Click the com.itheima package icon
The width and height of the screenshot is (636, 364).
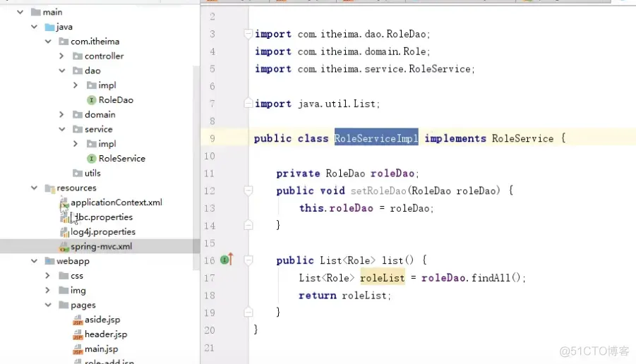(x=64, y=42)
